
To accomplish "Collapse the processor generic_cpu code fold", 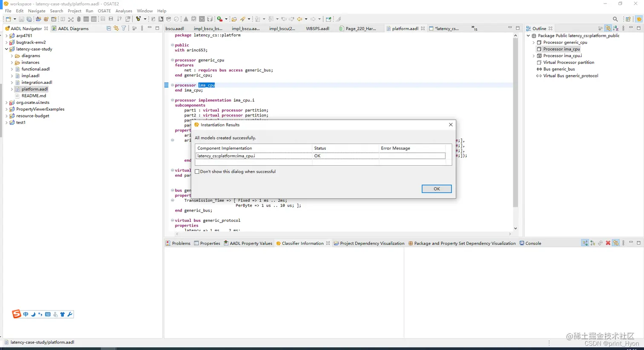I will click(172, 60).
